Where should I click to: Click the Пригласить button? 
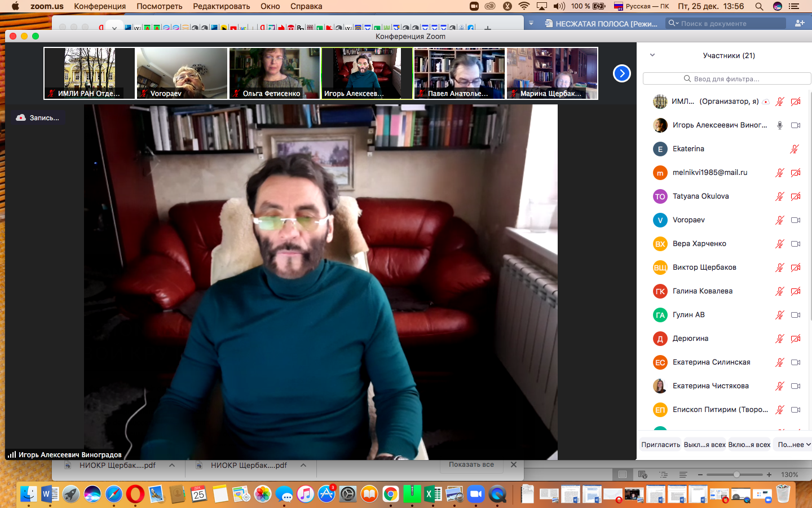coord(660,445)
